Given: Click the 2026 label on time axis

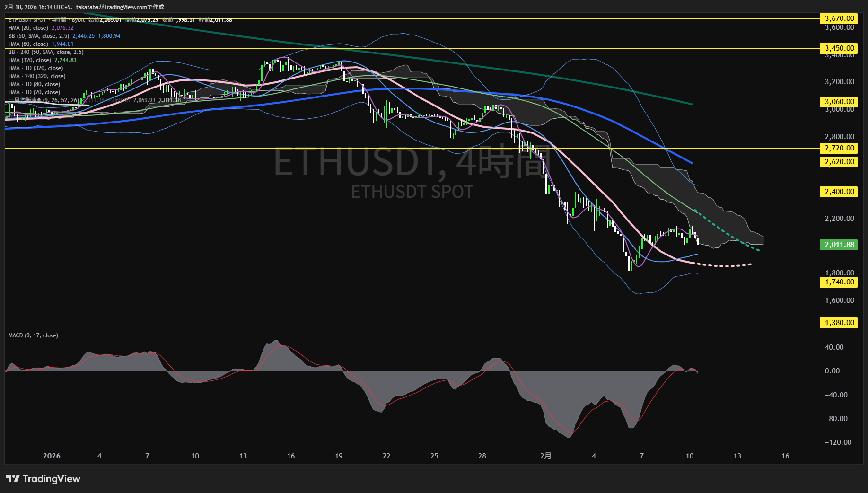Looking at the screenshot, I should coord(52,456).
